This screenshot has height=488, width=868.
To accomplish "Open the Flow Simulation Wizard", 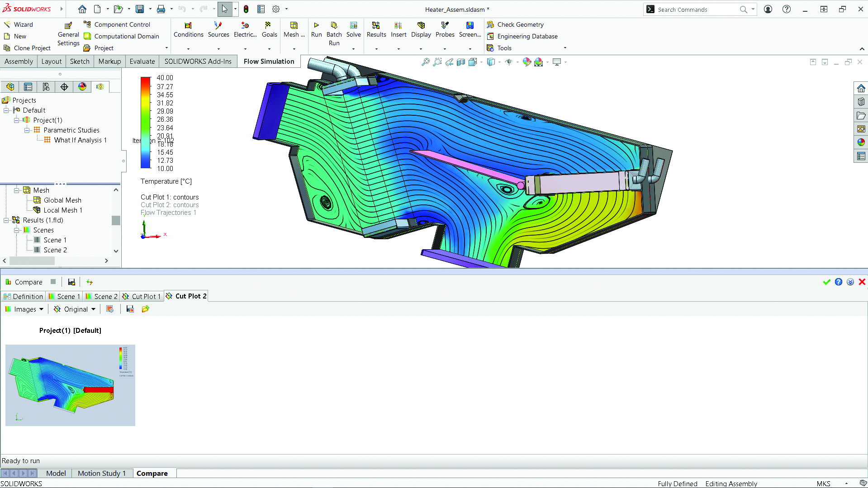I will coord(18,24).
